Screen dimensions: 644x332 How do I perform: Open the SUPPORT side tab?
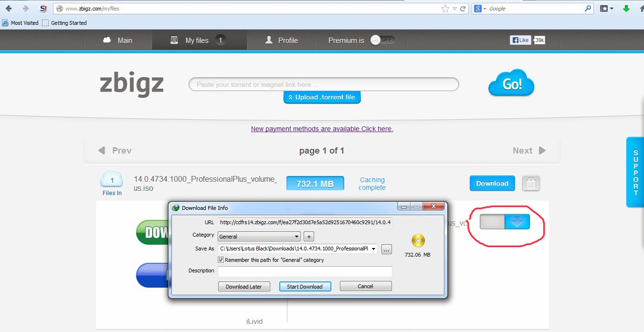click(635, 172)
